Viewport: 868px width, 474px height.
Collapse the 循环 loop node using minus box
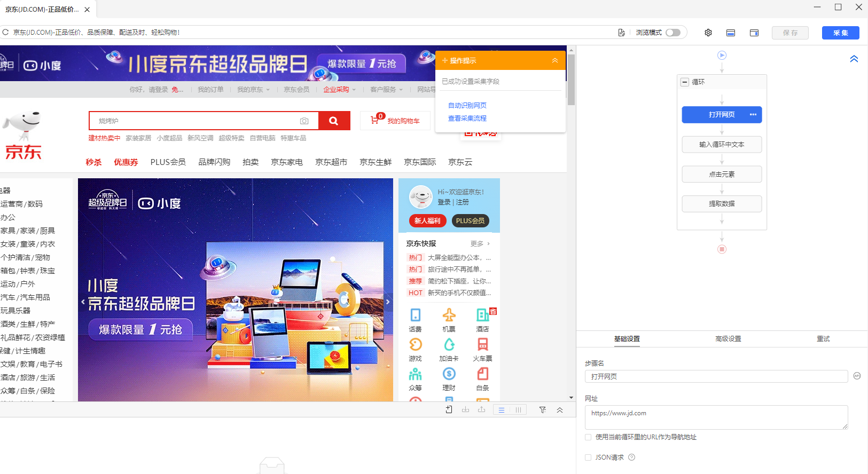coord(685,82)
